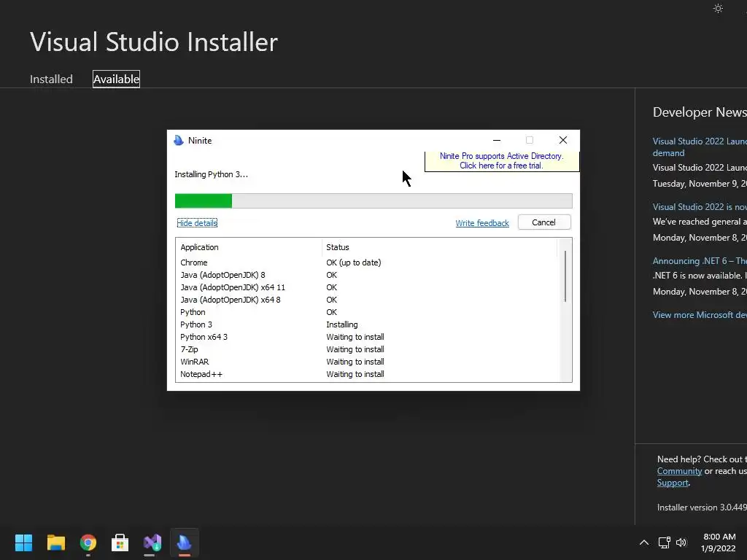Screen dimensions: 747x560
Task: Switch to the Available tab
Action: point(116,79)
